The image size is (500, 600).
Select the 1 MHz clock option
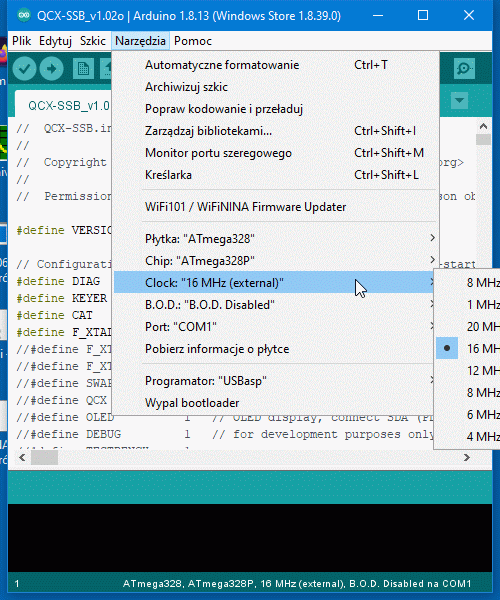pos(468,305)
